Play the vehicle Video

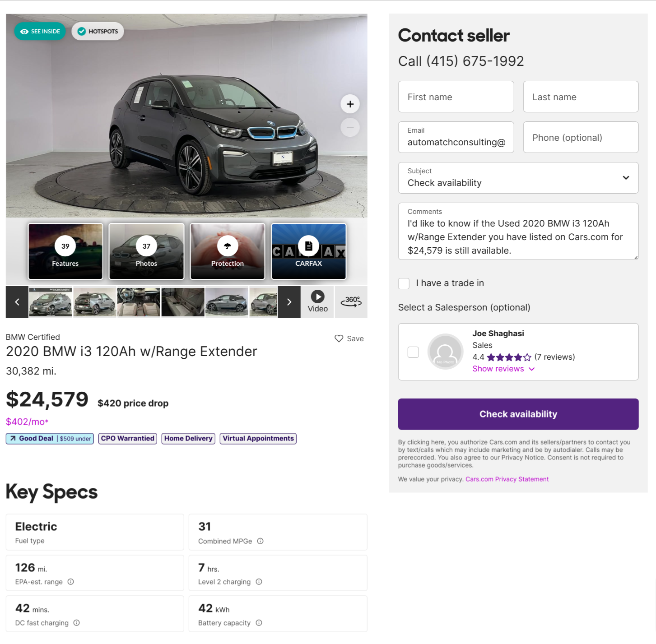(x=317, y=301)
